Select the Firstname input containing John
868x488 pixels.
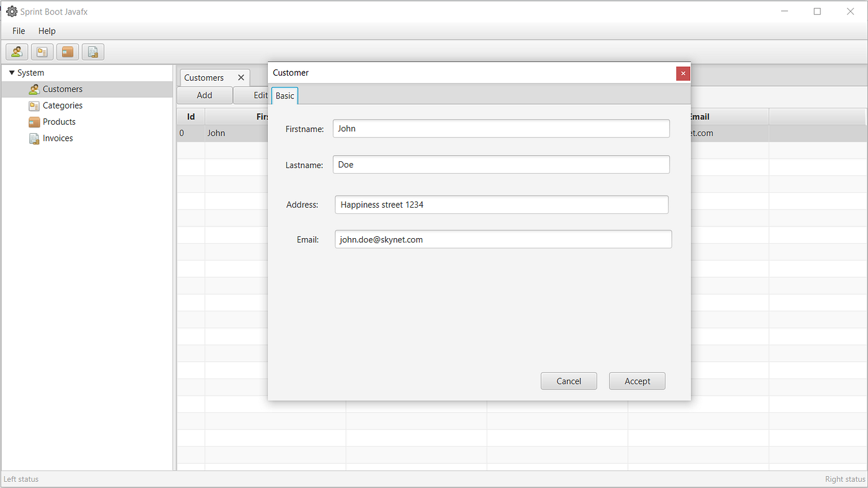(501, 128)
